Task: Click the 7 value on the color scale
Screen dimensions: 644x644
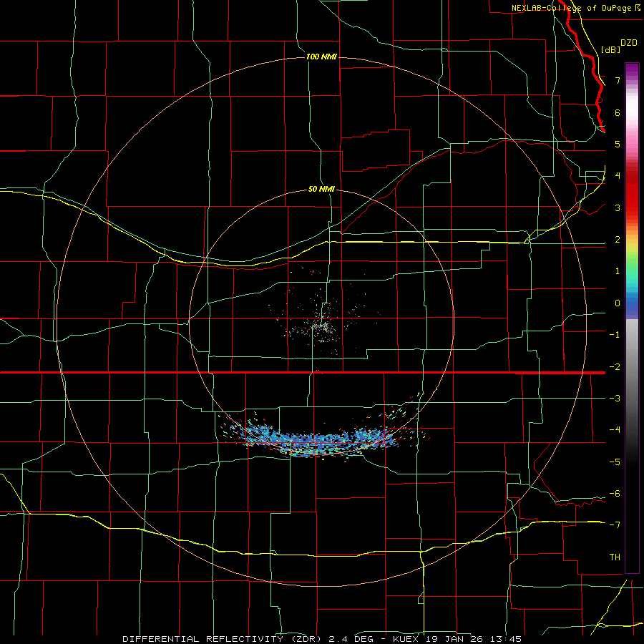Action: pyautogui.click(x=618, y=80)
